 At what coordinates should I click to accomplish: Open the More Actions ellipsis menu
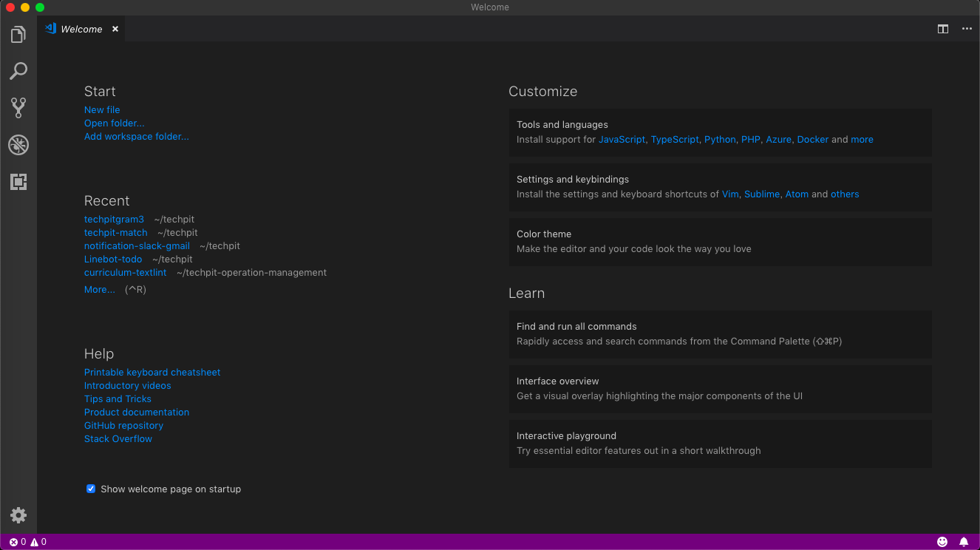pos(967,29)
